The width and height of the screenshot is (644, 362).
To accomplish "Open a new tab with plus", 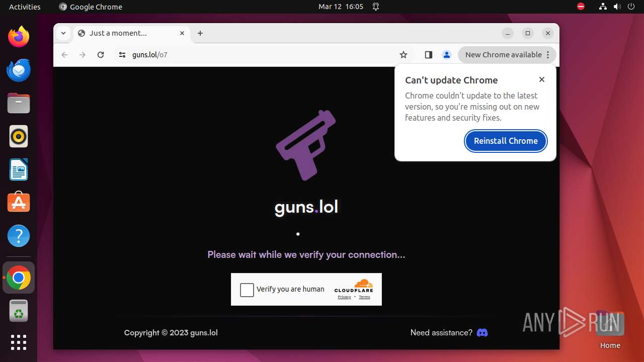I will click(x=200, y=33).
